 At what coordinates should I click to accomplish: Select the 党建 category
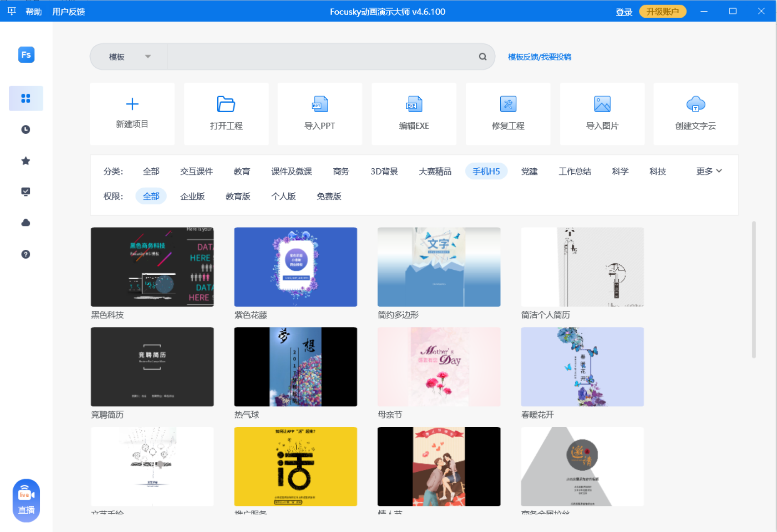(529, 171)
